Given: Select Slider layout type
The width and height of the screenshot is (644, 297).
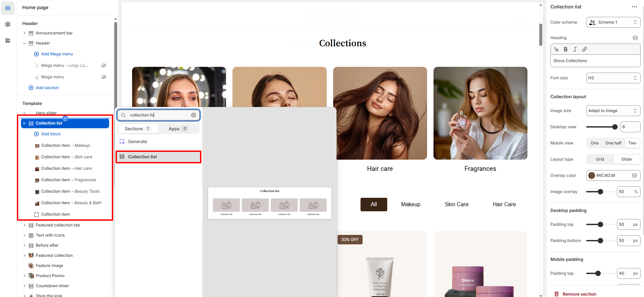Looking at the screenshot, I should (626, 159).
